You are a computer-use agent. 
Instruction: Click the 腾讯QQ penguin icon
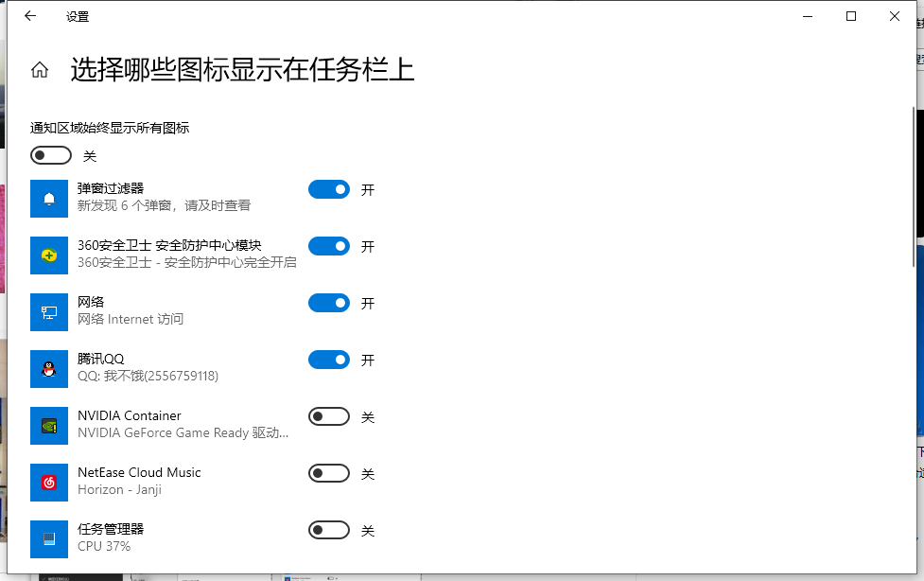pos(49,368)
